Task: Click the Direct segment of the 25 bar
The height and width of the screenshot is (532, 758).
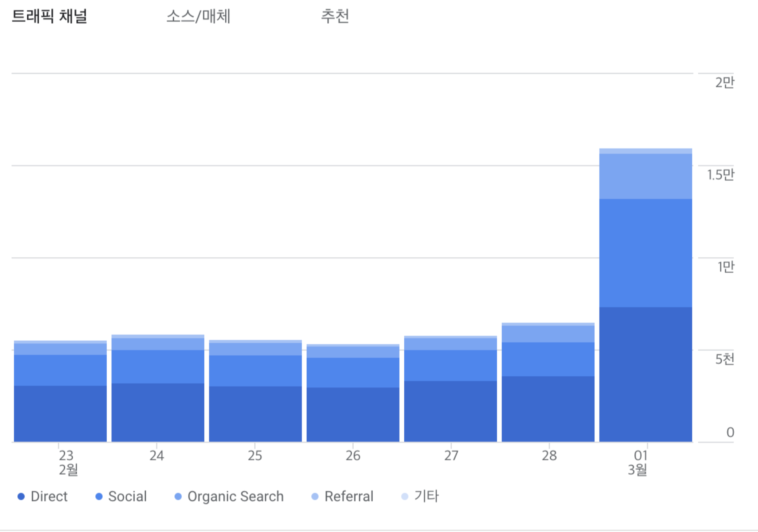Action: pos(255,414)
